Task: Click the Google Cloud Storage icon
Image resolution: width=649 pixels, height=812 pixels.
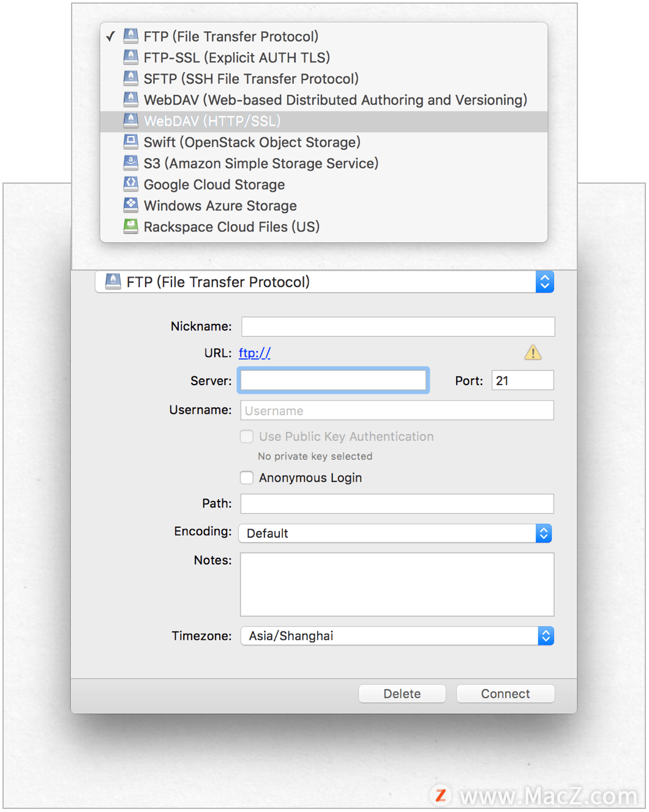Action: pos(130,184)
